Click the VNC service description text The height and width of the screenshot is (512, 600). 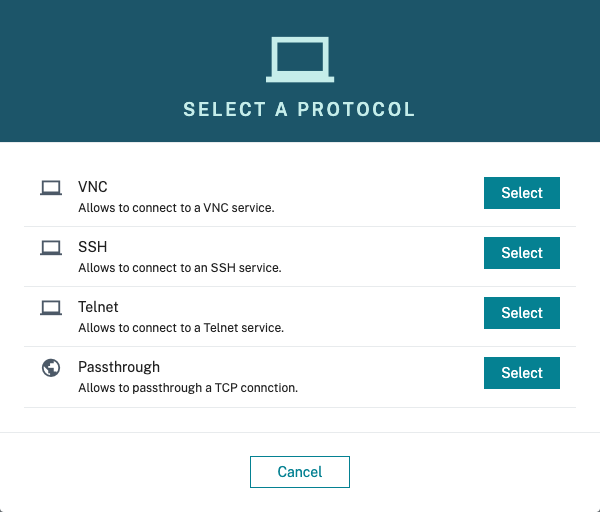coord(176,208)
